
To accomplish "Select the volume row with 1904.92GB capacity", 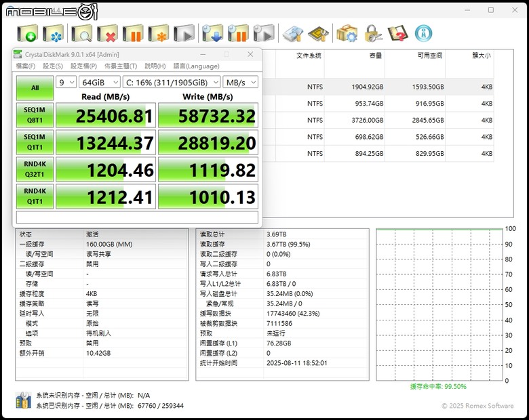I will point(378,87).
